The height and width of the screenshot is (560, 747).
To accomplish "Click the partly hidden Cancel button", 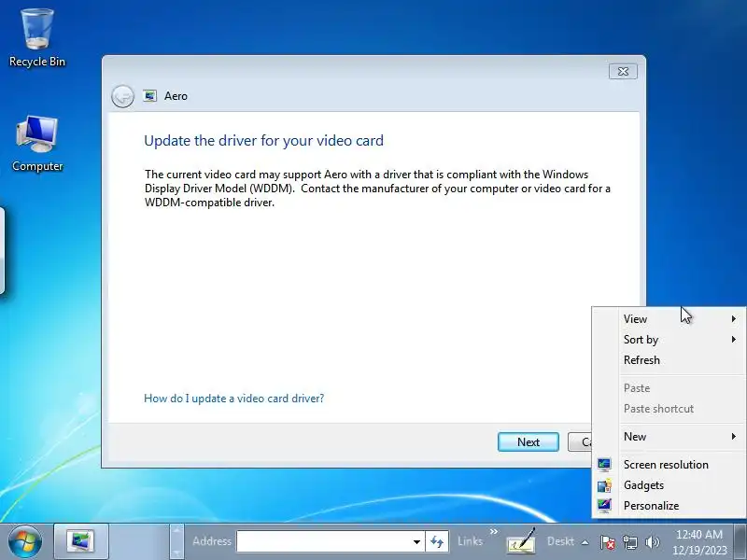I will coord(580,441).
